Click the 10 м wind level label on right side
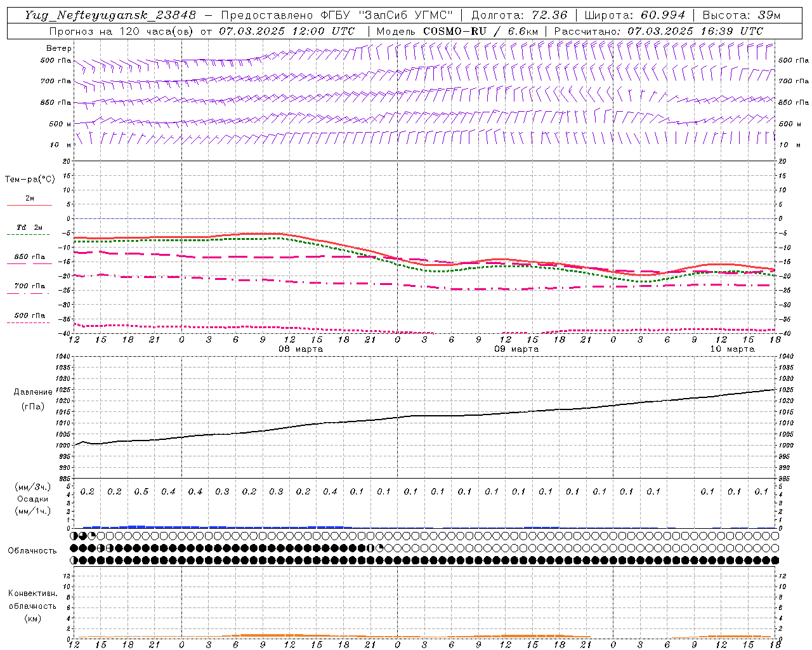 coord(789,145)
